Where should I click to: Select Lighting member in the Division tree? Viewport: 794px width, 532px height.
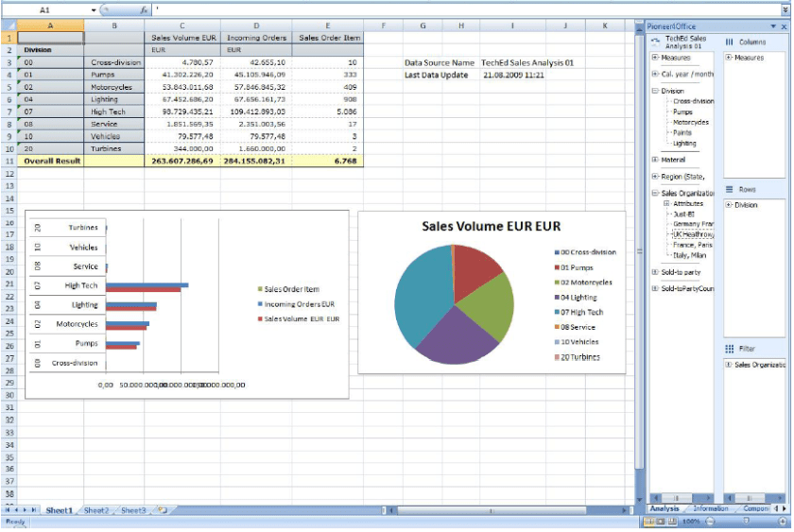click(x=684, y=144)
